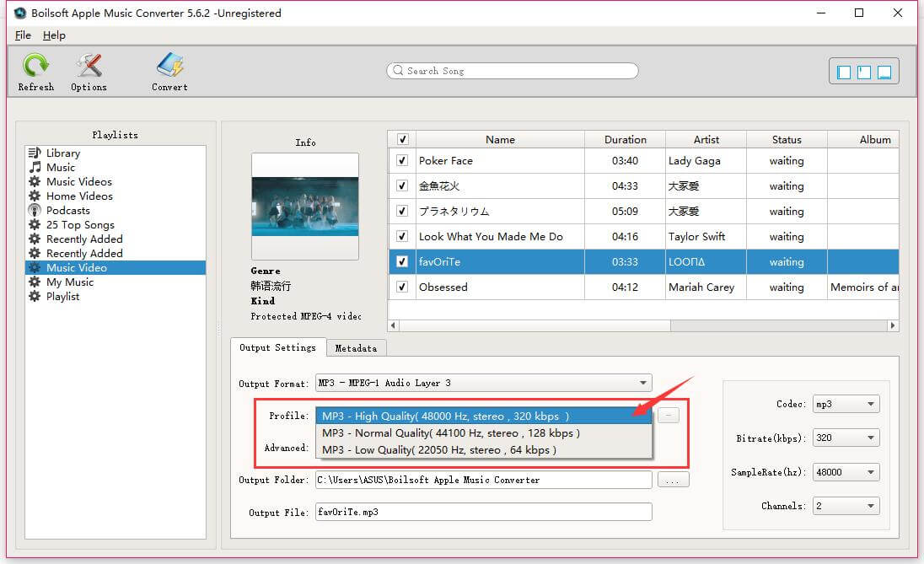This screenshot has height=564, width=924.
Task: Click the Mariah Carey artist cell
Action: click(x=706, y=287)
